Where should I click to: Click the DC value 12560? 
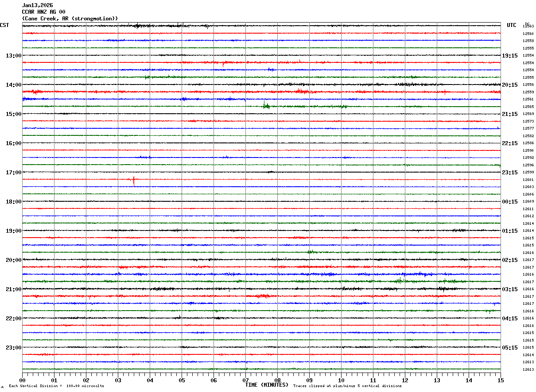pyautogui.click(x=528, y=34)
